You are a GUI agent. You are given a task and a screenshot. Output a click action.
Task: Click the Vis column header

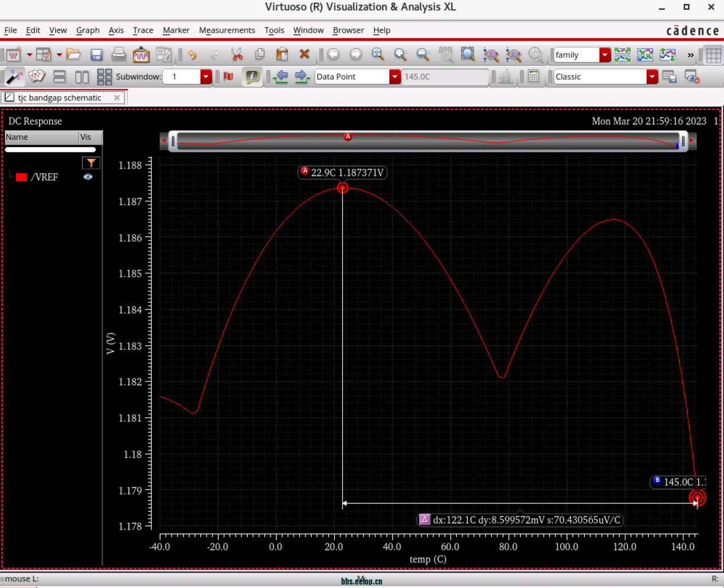coord(91,137)
